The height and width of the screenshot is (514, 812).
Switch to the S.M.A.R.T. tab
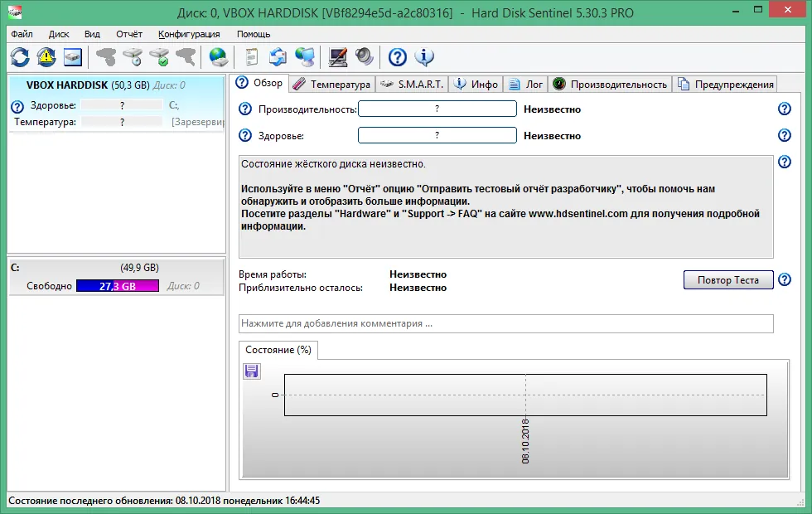tap(412, 85)
